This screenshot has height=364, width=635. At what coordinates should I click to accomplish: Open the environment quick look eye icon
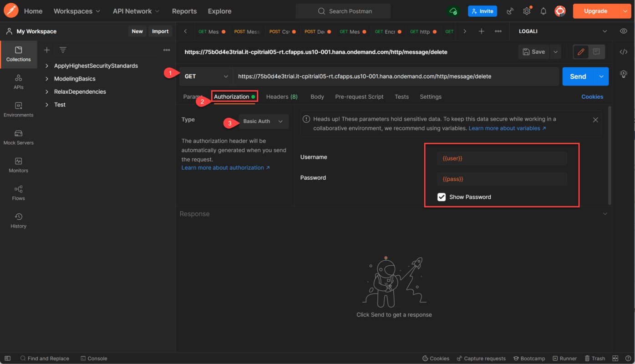click(623, 31)
